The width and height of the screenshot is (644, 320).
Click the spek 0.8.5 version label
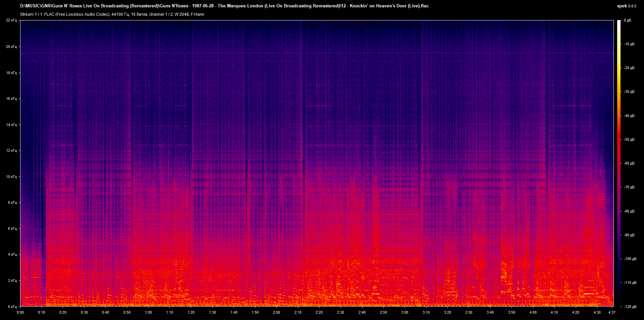(626, 6)
